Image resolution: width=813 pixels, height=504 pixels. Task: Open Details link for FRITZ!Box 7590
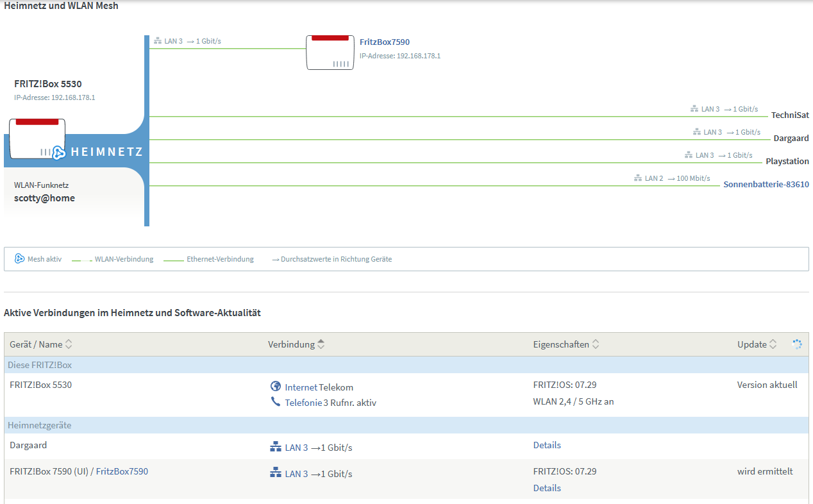click(x=547, y=488)
